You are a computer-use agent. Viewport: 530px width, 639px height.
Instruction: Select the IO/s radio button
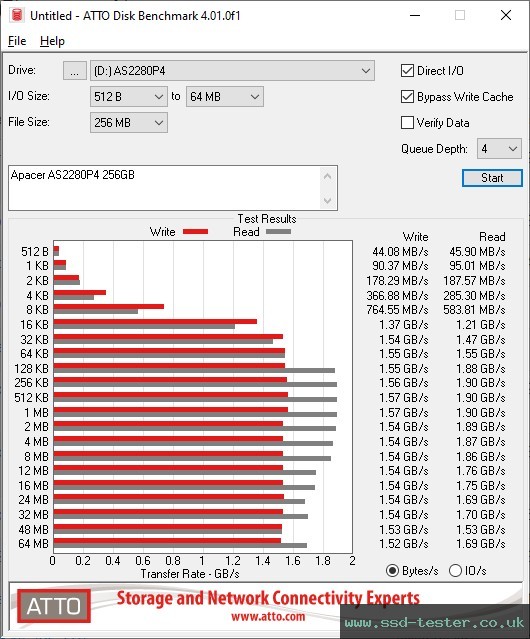coord(455,571)
